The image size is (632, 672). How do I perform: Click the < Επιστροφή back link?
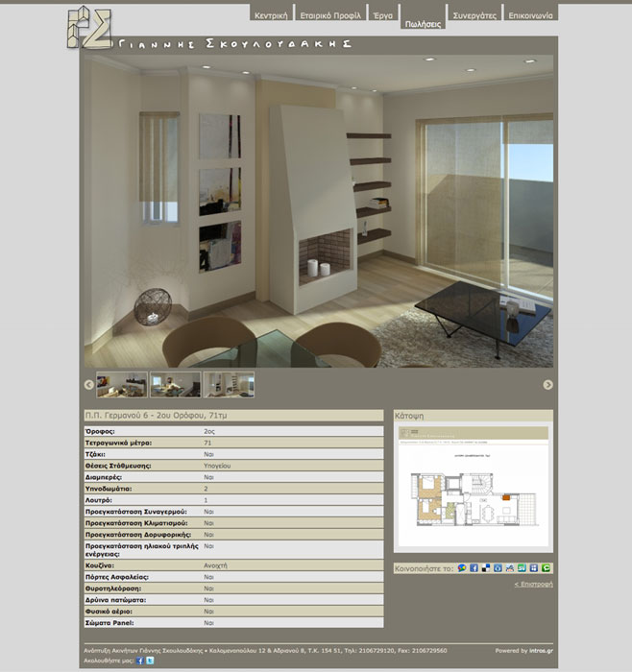pyautogui.click(x=533, y=584)
